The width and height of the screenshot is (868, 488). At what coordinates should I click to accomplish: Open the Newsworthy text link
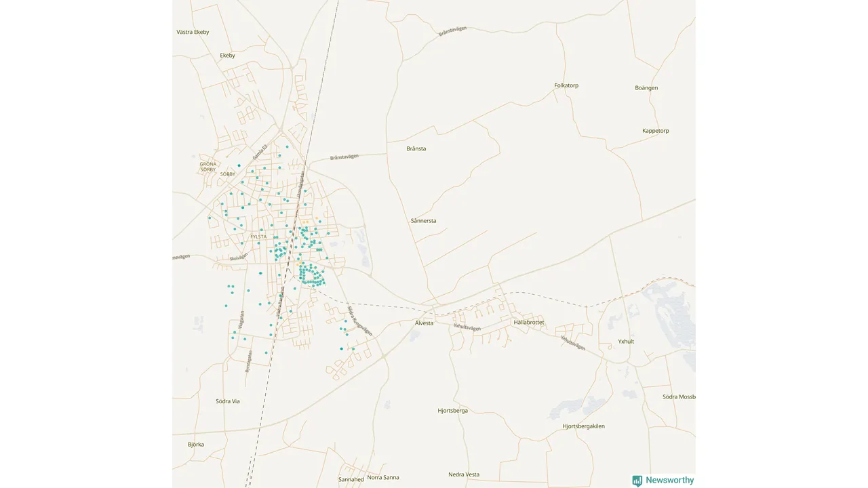point(669,481)
